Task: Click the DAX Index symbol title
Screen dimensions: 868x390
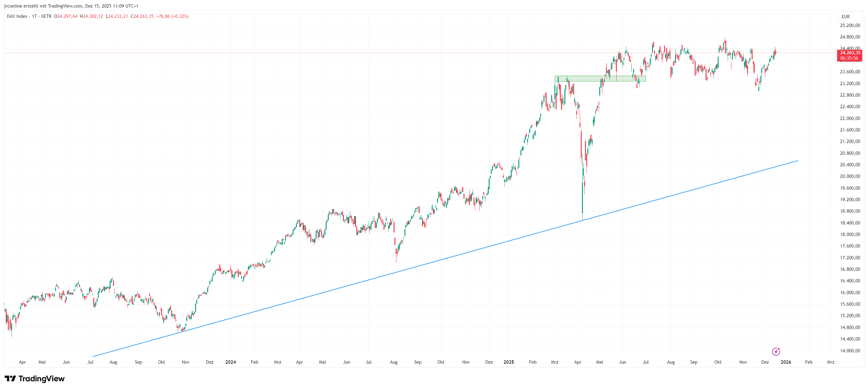Action: pos(17,16)
